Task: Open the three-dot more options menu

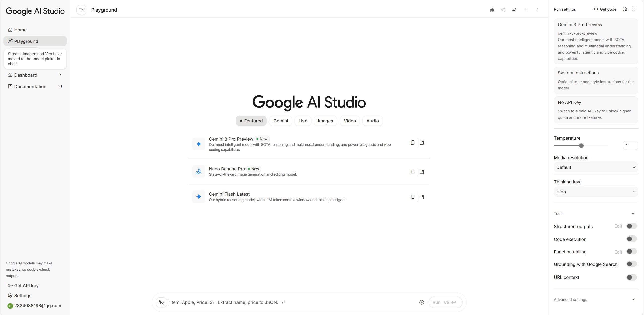Action: point(537,10)
